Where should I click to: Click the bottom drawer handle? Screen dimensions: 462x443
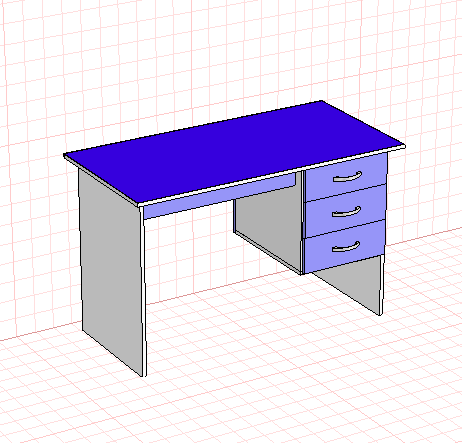pyautogui.click(x=346, y=247)
